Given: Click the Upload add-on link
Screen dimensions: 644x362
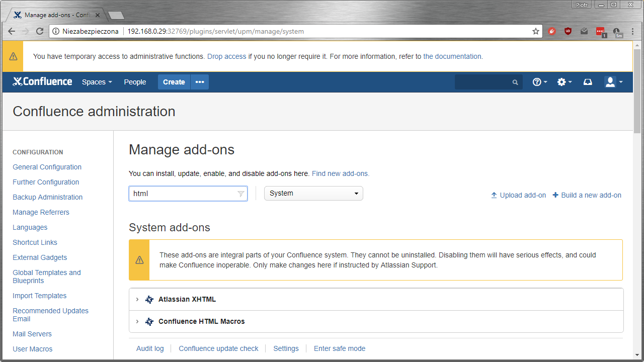Looking at the screenshot, I should coord(518,195).
